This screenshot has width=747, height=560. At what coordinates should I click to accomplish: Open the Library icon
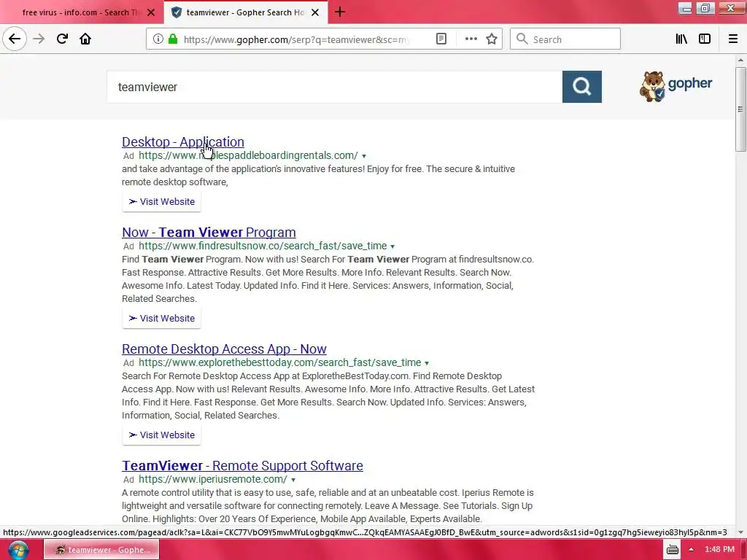(681, 39)
